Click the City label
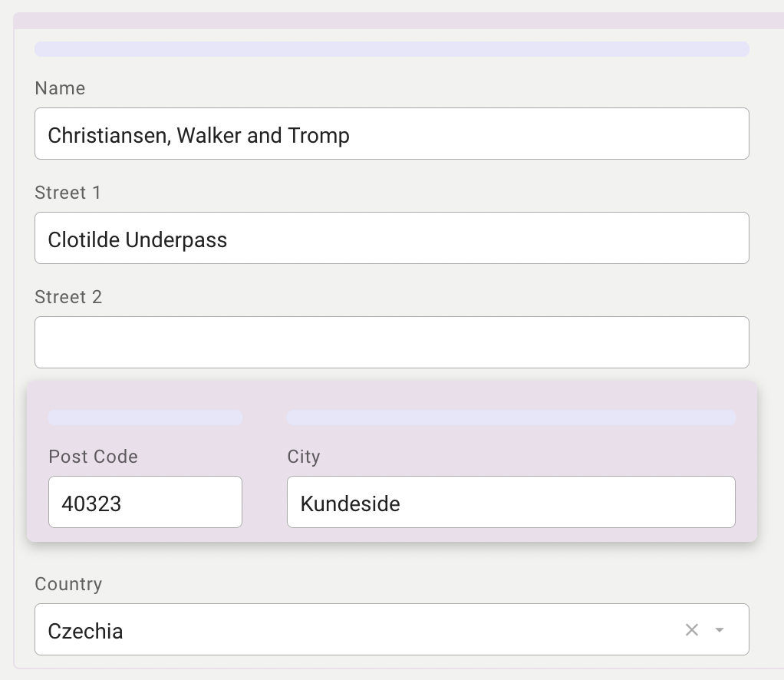Viewport: 784px width, 680px height. click(303, 457)
